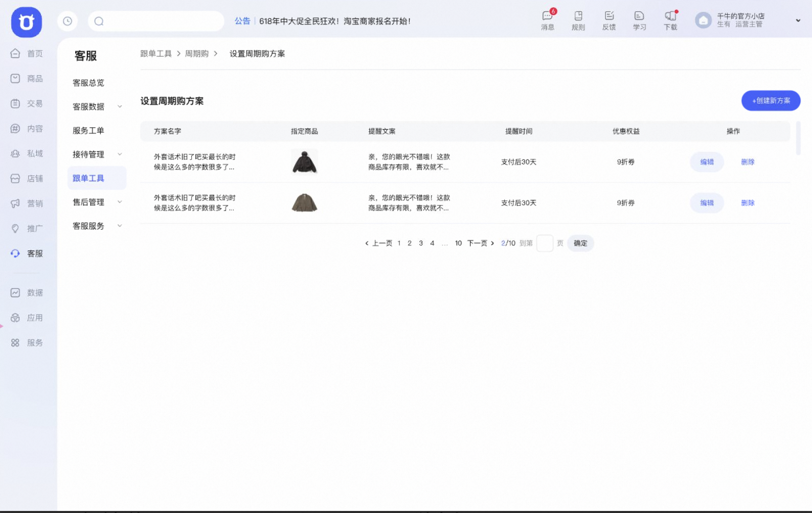This screenshot has height=513, width=812.
Task: Expand the account dropdown arrow
Action: click(798, 20)
